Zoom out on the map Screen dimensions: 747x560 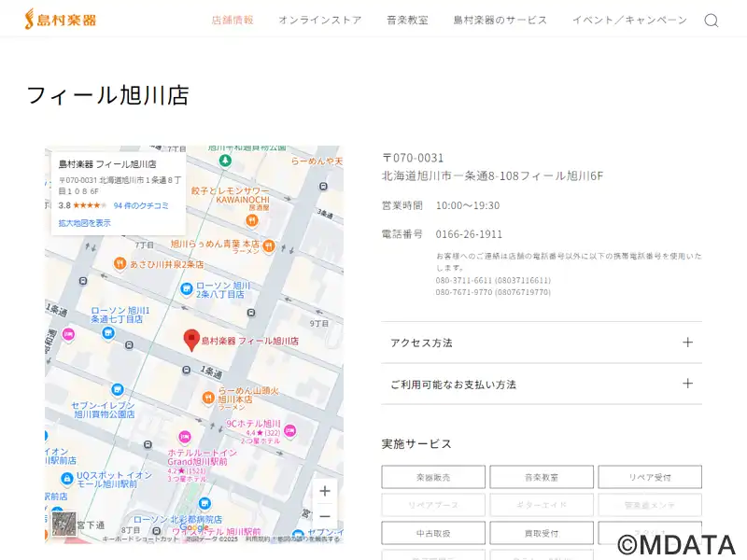tap(325, 516)
